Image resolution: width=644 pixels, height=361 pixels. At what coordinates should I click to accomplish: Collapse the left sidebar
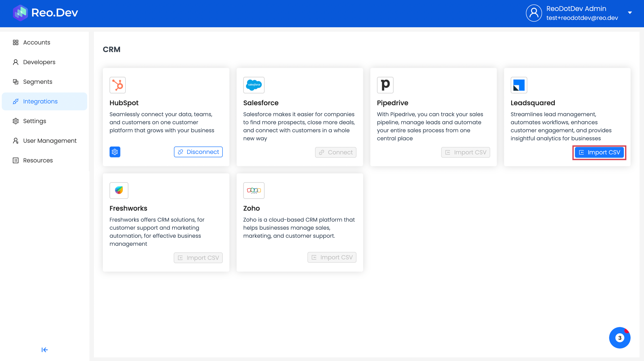pos(44,350)
